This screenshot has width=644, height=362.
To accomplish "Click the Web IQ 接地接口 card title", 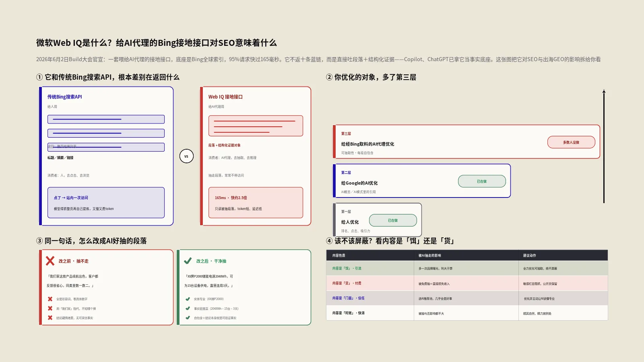I will coord(225,97).
